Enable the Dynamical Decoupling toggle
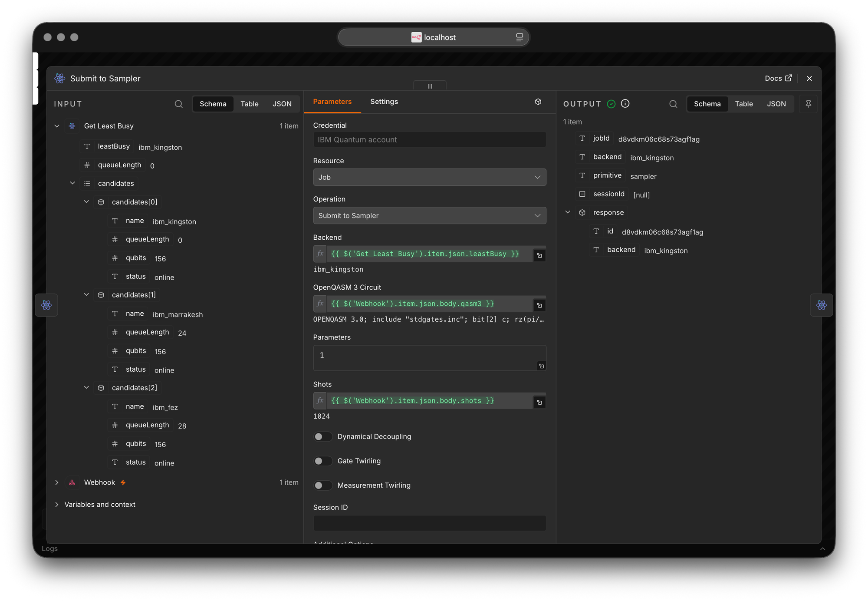868x601 pixels. (x=323, y=436)
